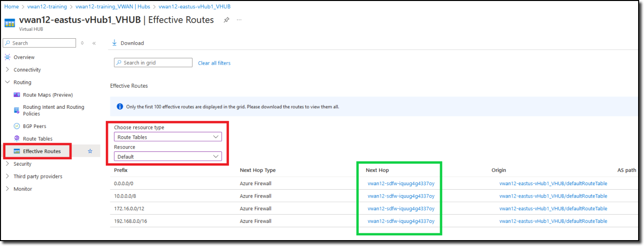Open Overview in the sidebar
Image resolution: width=644 pixels, height=246 pixels.
coord(24,57)
